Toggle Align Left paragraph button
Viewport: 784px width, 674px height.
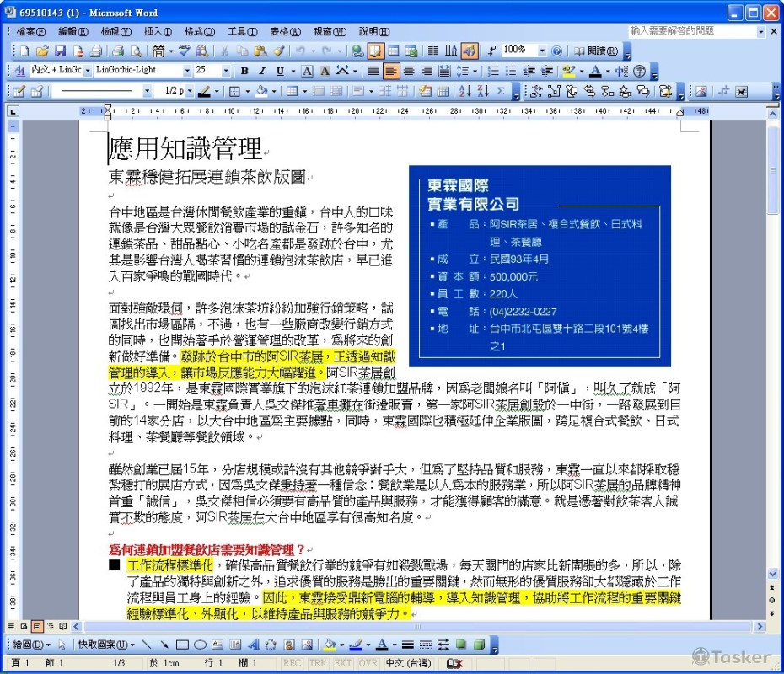(391, 71)
